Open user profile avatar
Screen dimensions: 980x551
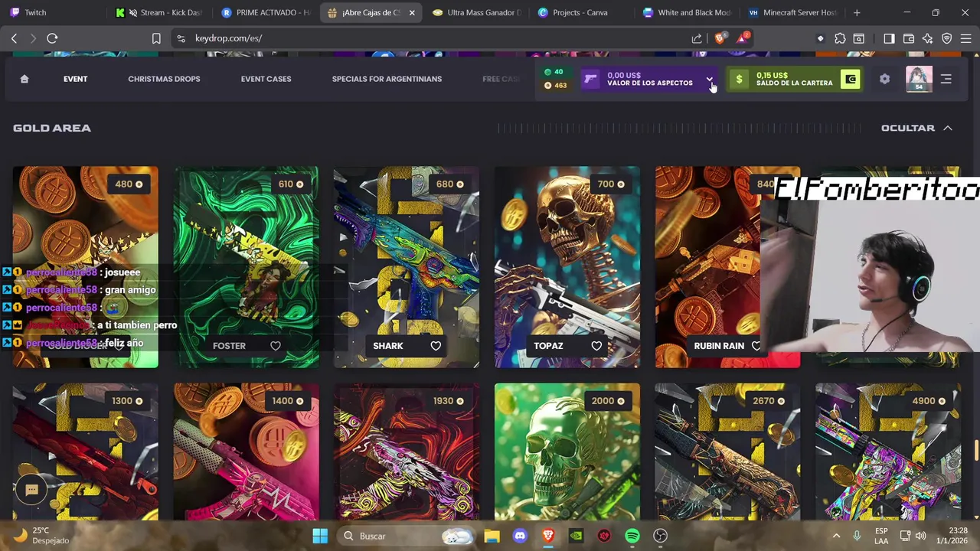pyautogui.click(x=919, y=79)
